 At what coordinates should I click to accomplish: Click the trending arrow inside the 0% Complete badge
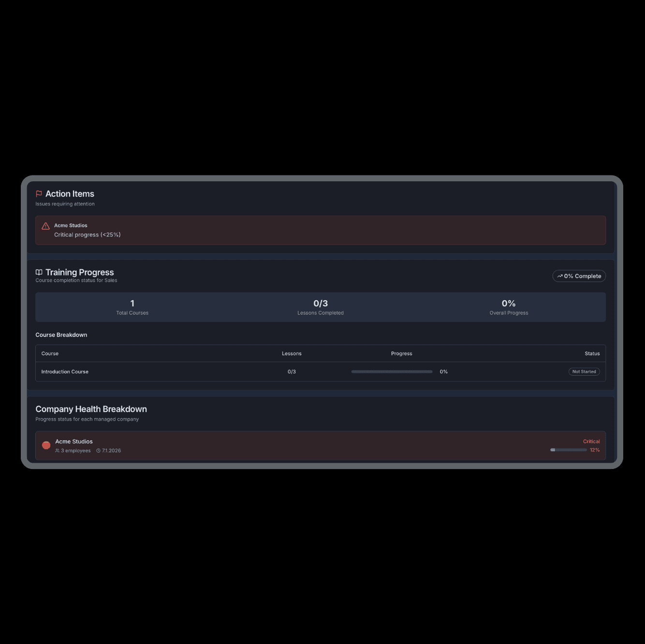560,276
